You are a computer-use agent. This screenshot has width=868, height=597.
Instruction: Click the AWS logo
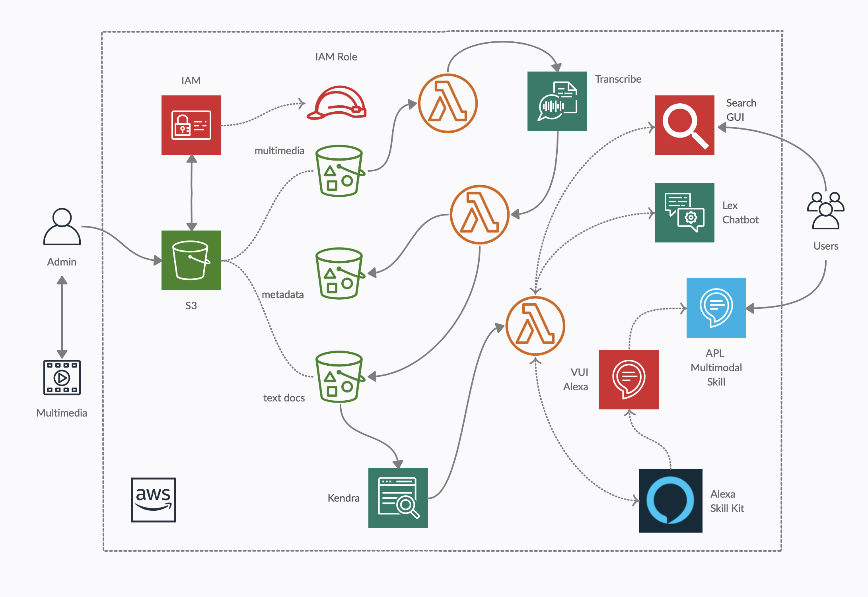point(154,500)
